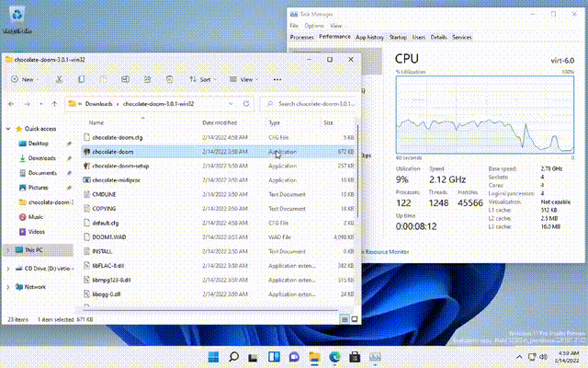The width and height of the screenshot is (588, 368).
Task: Switch to large thumbnails view icon
Action: [x=353, y=319]
